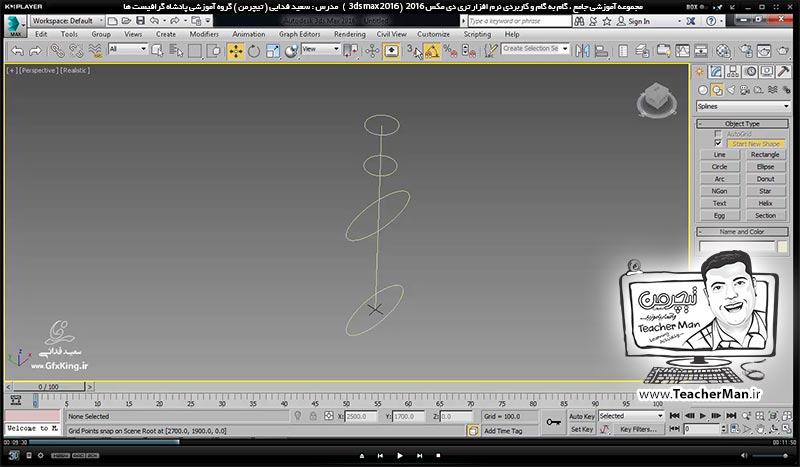This screenshot has height=467, width=800.
Task: Select the Shapes category icon in Create panel
Action: point(717,90)
